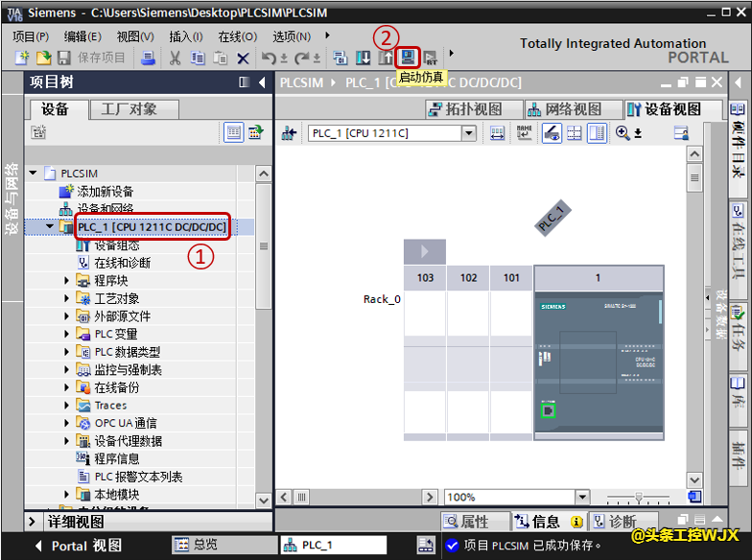This screenshot has height=560, width=752.
Task: Open the PLC_1 [CPU 1211C] device dropdown
Action: point(469,133)
